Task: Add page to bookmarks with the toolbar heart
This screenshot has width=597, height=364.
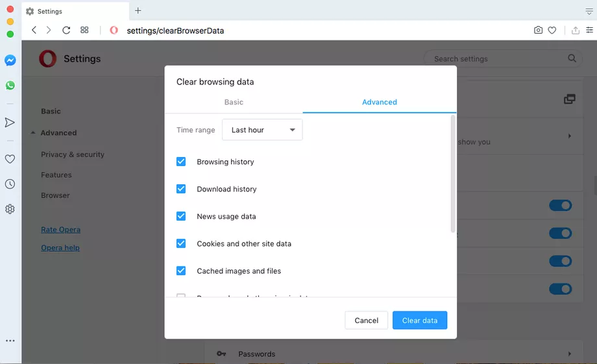Action: pos(552,30)
